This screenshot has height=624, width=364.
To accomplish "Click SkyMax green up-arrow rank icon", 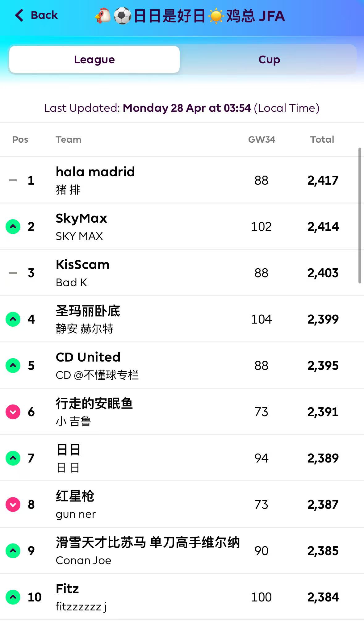I will coord(13,227).
